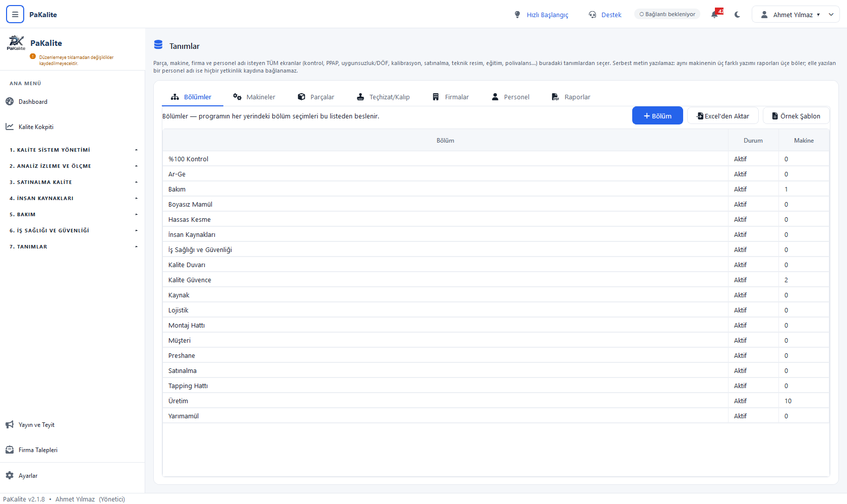The height and width of the screenshot is (504, 847).
Task: Open Ayarlar from sidebar
Action: (x=73, y=475)
